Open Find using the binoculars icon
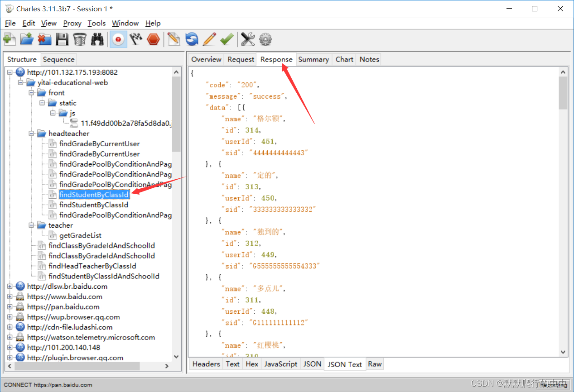The width and height of the screenshot is (574, 392). click(x=97, y=39)
